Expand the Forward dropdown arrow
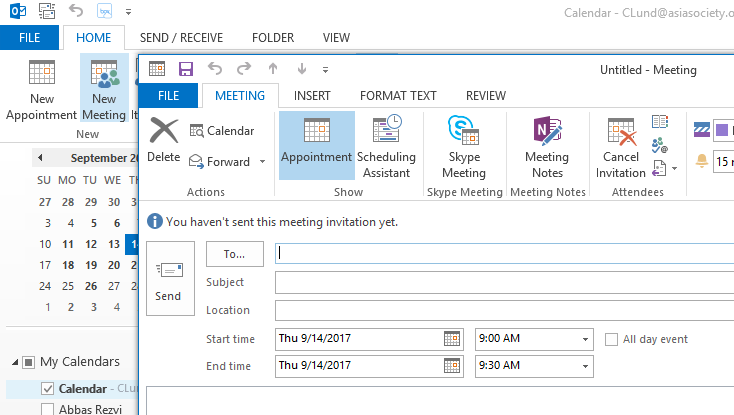Screen dimensions: 734x415 pos(262,162)
